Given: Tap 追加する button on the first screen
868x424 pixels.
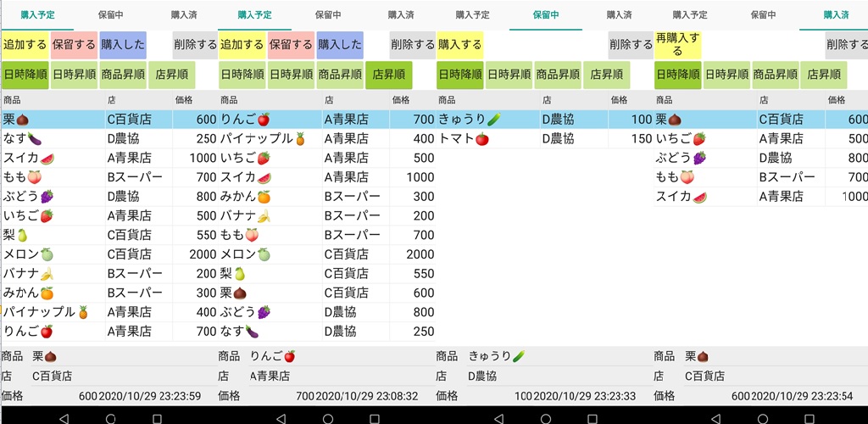Looking at the screenshot, I should [25, 45].
